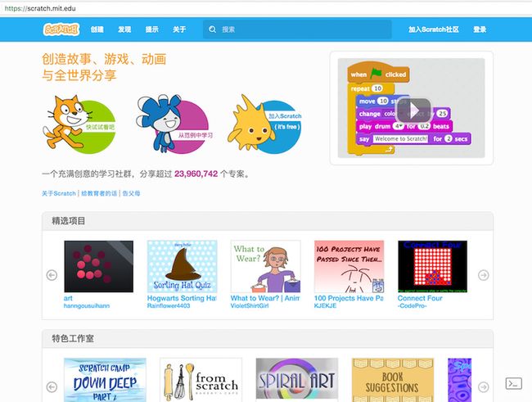The image size is (532, 402).
Task: Open author -CodePro-'s profile
Action: [x=413, y=305]
